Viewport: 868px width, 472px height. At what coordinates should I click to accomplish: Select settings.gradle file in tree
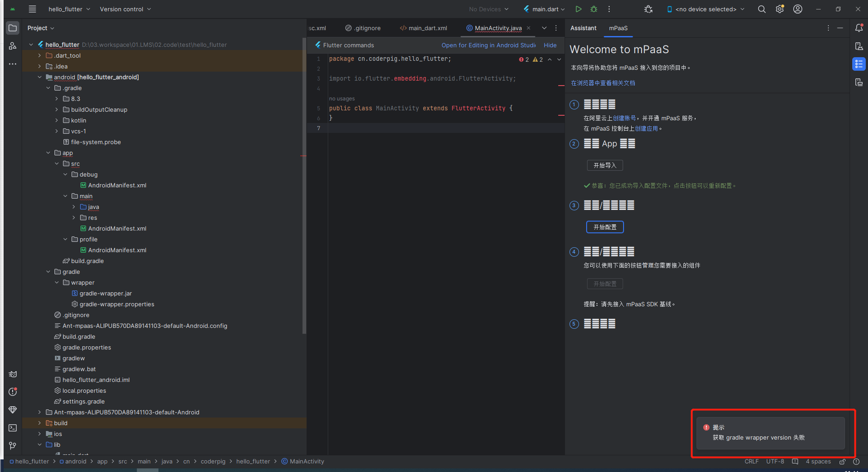click(83, 401)
